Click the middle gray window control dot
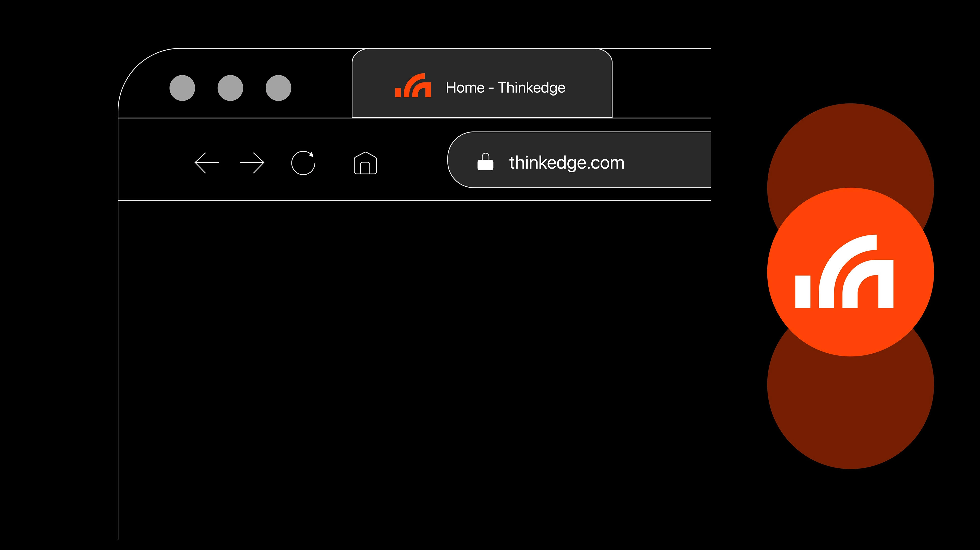 pos(230,88)
